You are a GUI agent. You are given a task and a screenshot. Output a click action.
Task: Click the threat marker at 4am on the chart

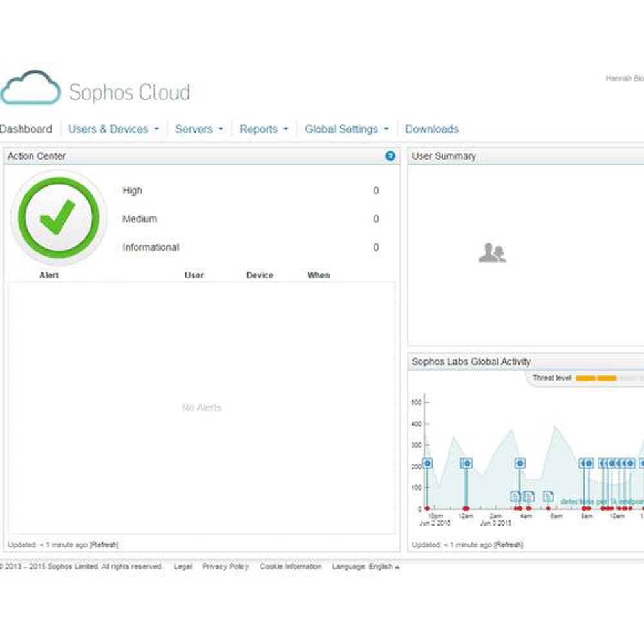[x=520, y=463]
